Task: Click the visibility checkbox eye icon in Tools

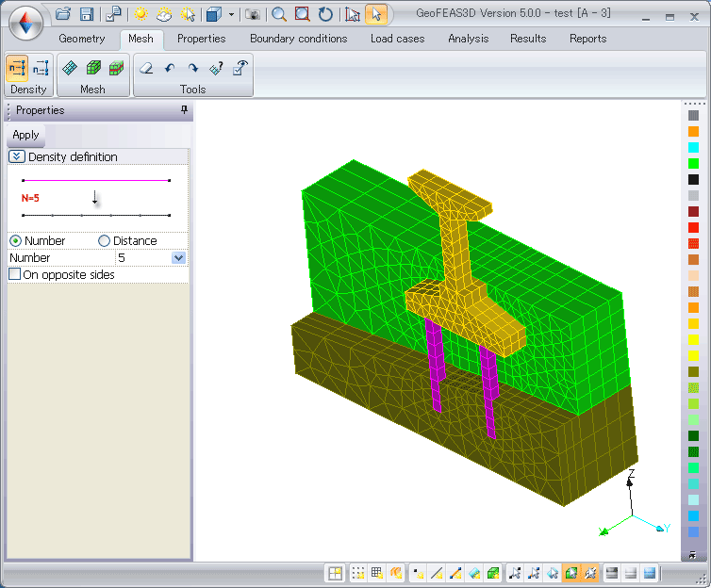Action: tap(240, 69)
